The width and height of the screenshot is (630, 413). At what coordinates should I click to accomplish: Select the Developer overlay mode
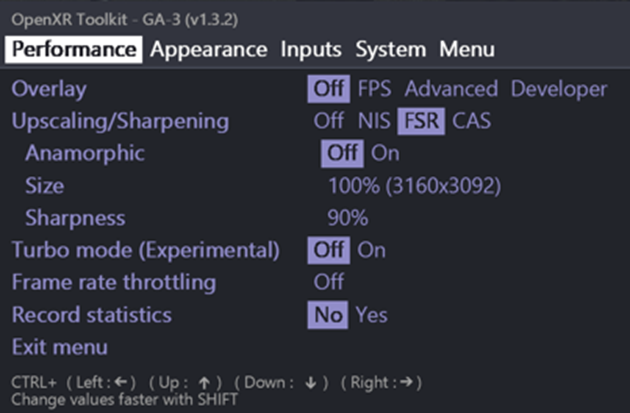tap(559, 89)
